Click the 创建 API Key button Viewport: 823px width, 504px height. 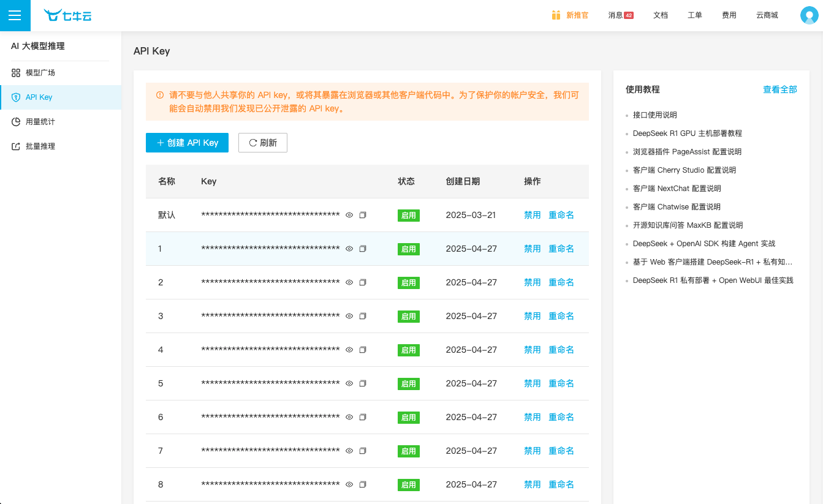(188, 143)
